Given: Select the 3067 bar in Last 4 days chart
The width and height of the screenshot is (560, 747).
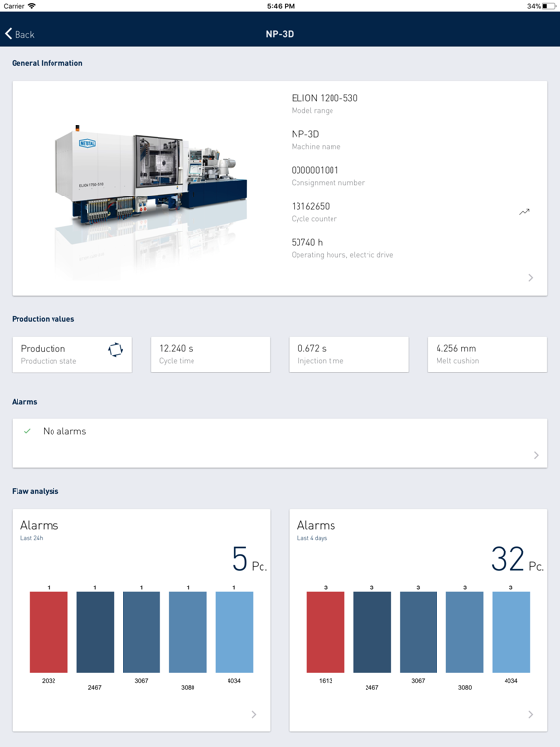Looking at the screenshot, I should [x=418, y=632].
